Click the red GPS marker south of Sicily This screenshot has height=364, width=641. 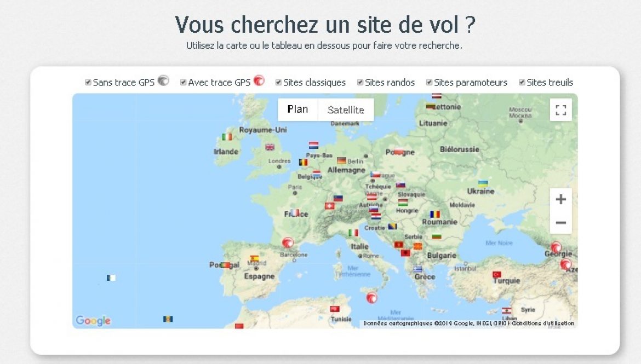371,298
